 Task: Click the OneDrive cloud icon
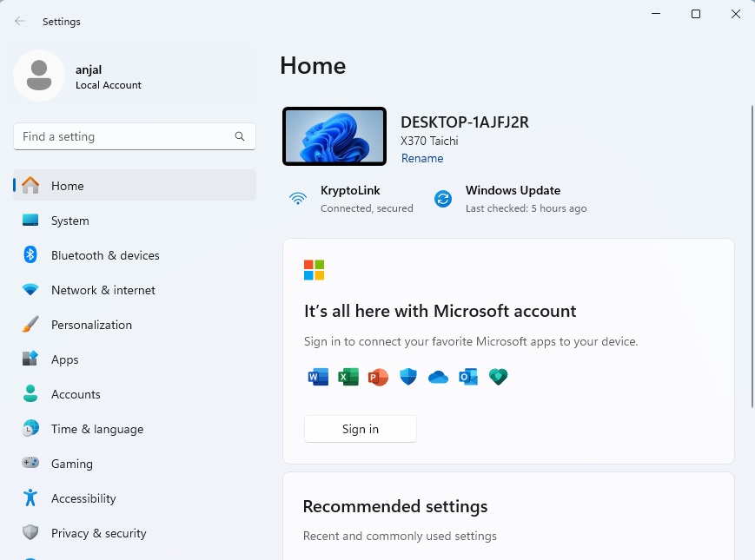[438, 377]
